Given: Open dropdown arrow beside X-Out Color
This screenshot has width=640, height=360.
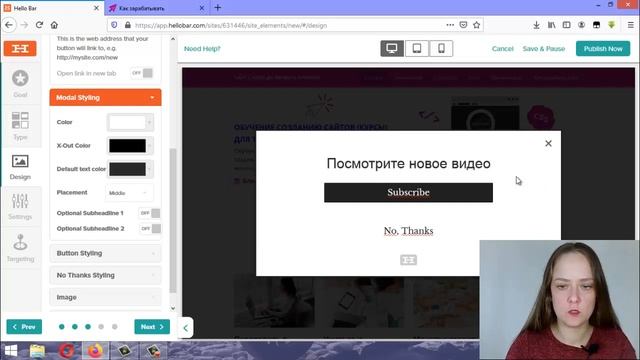Looking at the screenshot, I should (150, 146).
